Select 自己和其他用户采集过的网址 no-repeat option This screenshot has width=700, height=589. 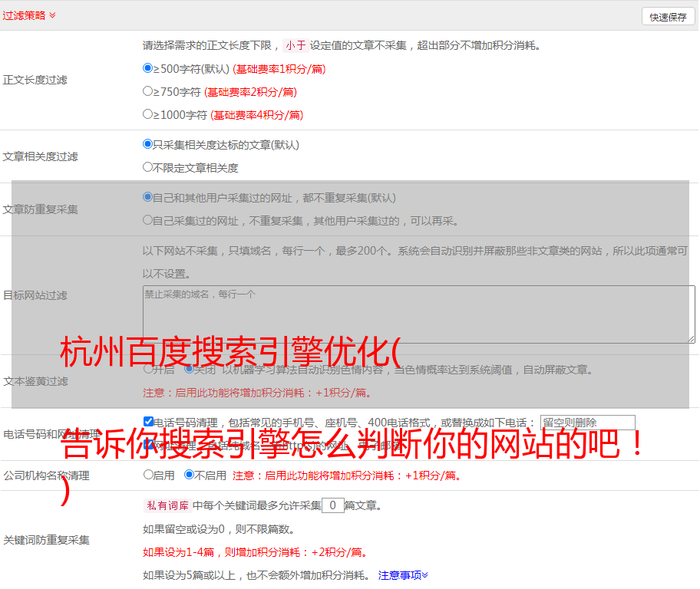coord(147,197)
